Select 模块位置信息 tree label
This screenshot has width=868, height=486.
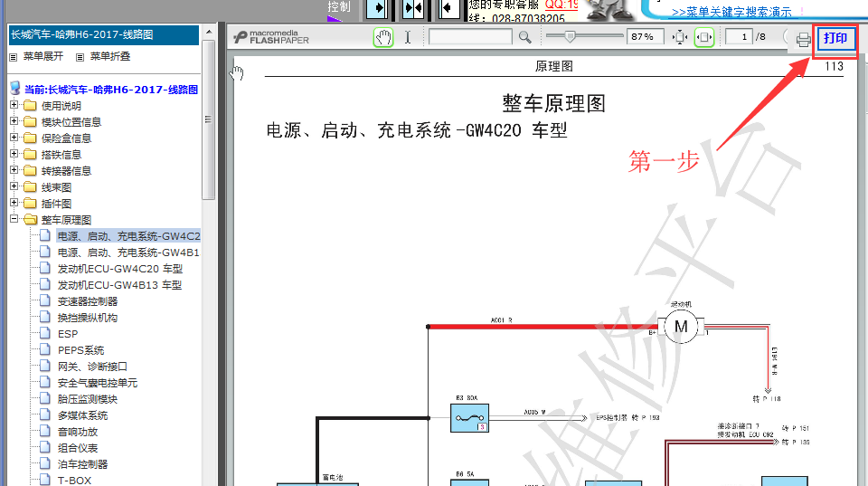tap(71, 122)
